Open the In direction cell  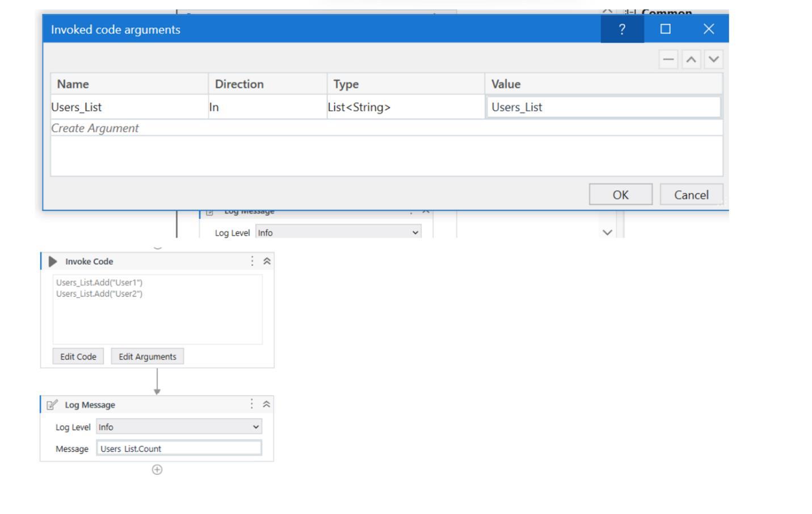point(268,107)
